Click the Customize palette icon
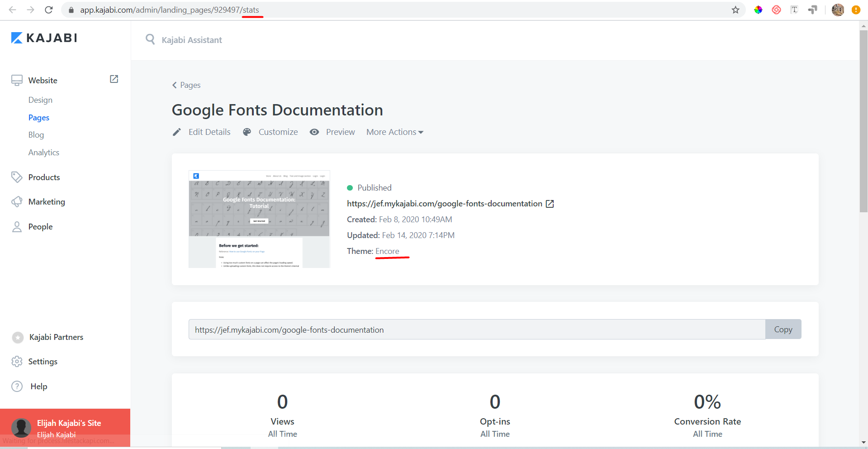 click(x=247, y=132)
